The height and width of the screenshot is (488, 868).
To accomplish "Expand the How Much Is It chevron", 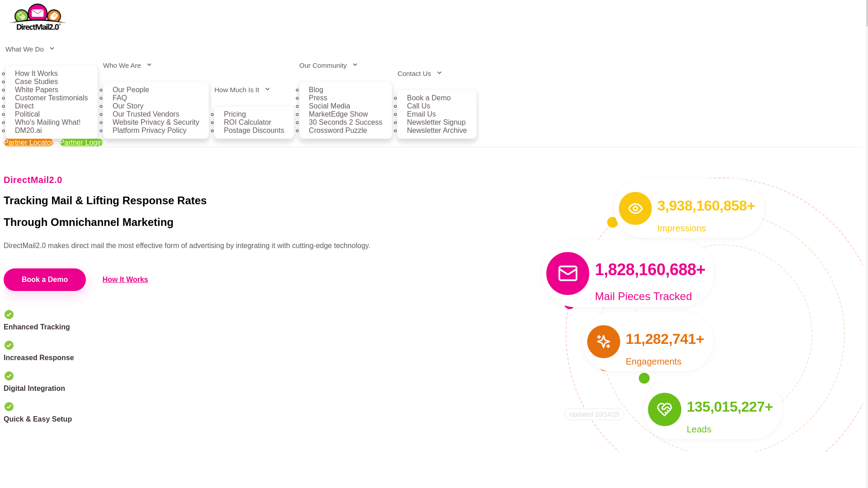I will 267,89.
